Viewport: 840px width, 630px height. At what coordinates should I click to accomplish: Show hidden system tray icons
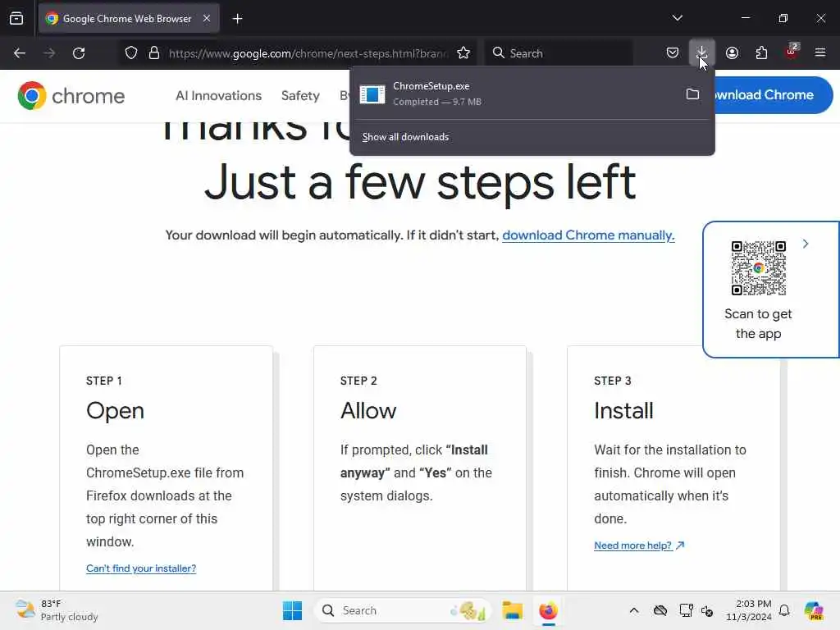634,610
